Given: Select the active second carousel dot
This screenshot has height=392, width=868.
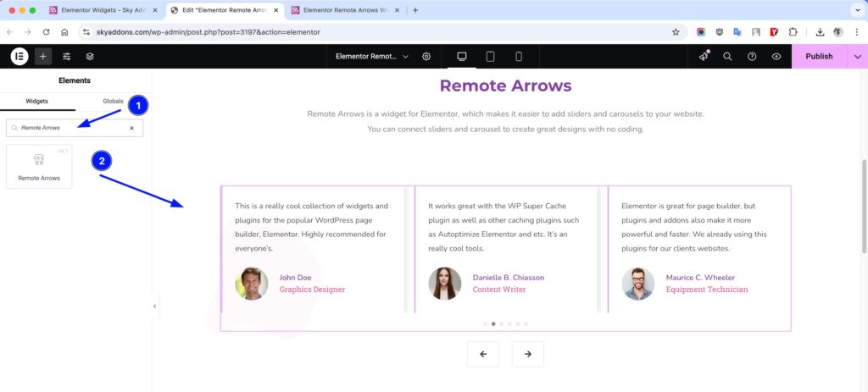Looking at the screenshot, I should click(x=493, y=324).
